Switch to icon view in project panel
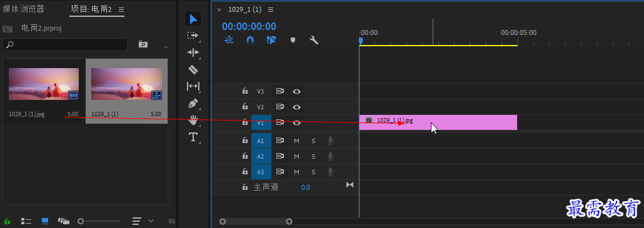 [45, 221]
